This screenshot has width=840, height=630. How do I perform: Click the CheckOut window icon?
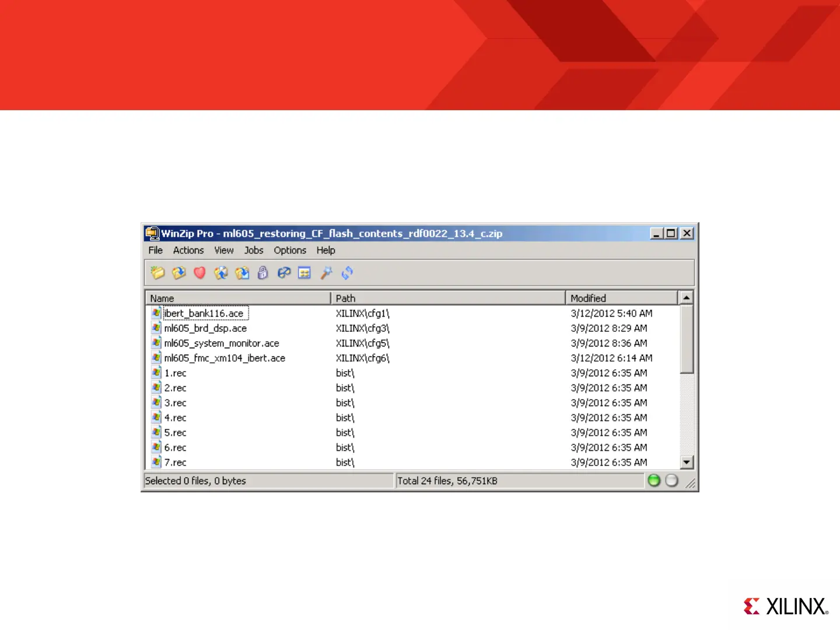click(304, 272)
